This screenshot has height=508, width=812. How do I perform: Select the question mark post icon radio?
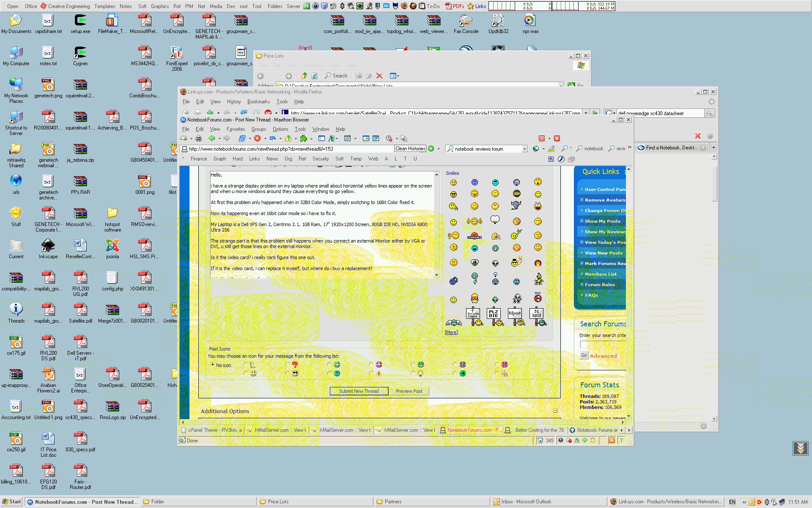(x=329, y=373)
